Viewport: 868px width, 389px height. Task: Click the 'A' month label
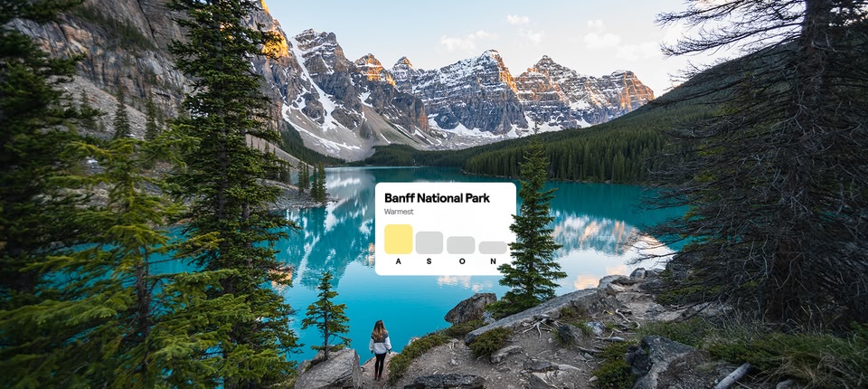[x=398, y=261]
